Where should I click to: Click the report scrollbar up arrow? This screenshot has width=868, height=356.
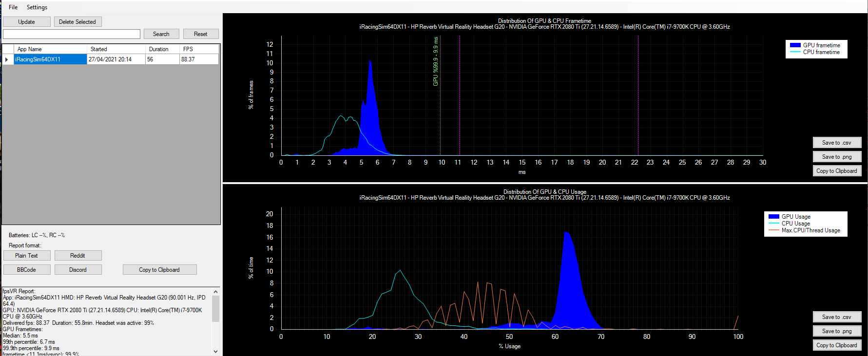(x=216, y=292)
